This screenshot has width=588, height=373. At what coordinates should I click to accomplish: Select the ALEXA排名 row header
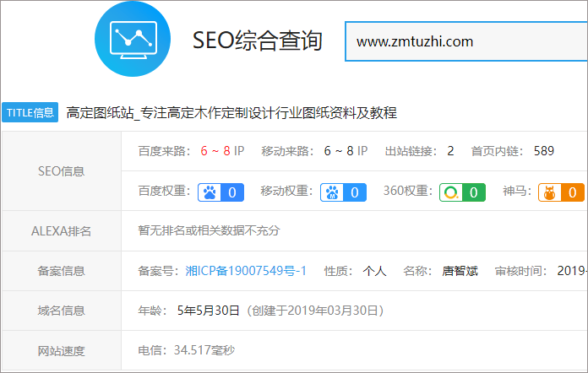(62, 230)
